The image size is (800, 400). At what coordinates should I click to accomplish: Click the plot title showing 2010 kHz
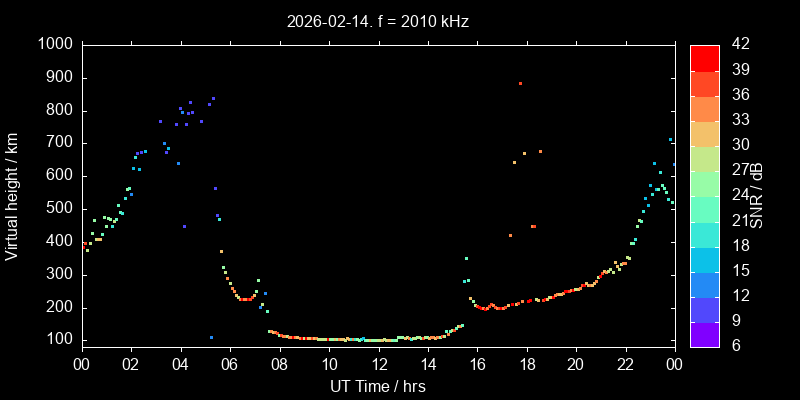pyautogui.click(x=377, y=21)
